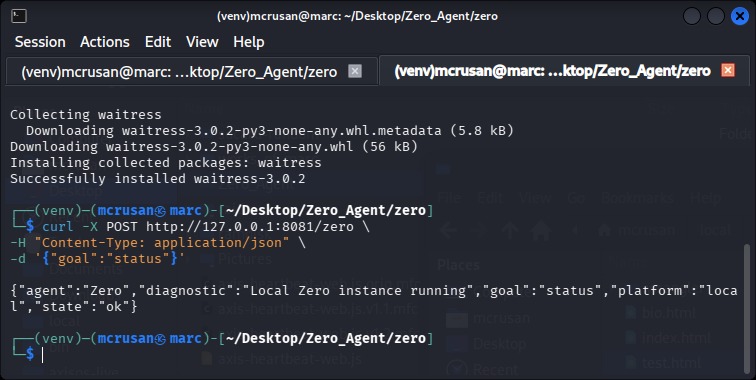
Task: Close the terminal window
Action: tap(740, 16)
